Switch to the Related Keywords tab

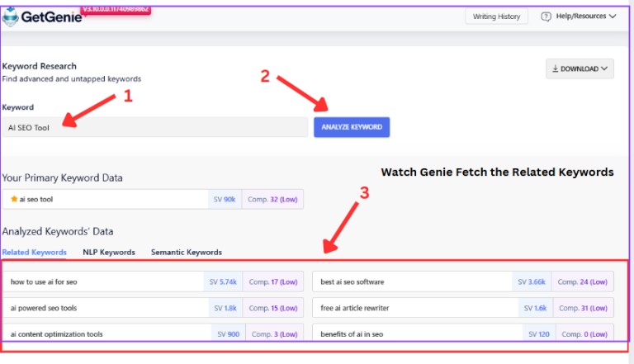click(35, 252)
